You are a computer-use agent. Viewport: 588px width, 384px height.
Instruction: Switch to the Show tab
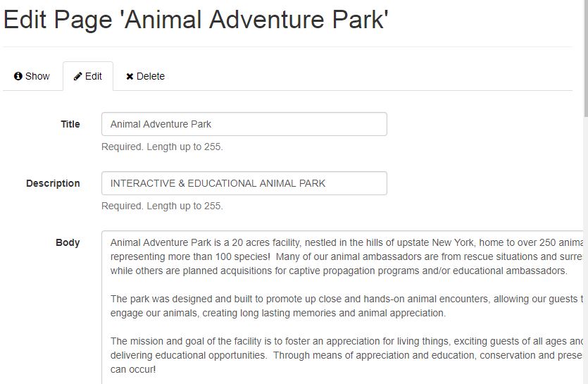pyautogui.click(x=32, y=76)
